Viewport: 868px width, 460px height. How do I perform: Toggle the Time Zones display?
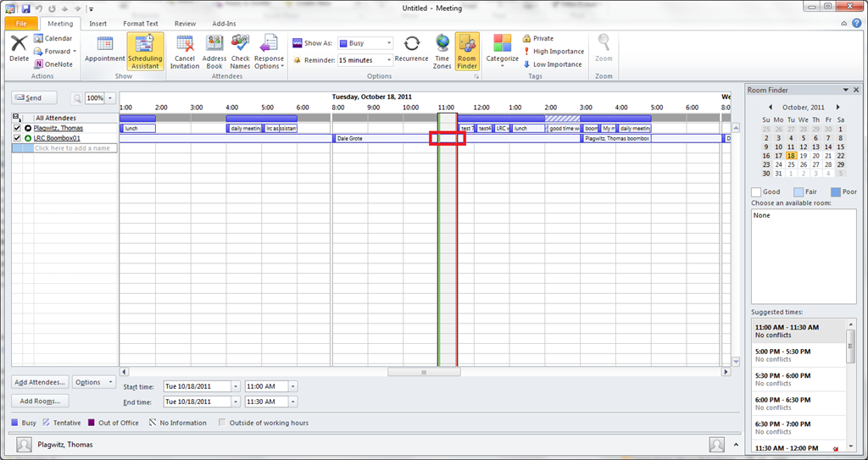(442, 52)
